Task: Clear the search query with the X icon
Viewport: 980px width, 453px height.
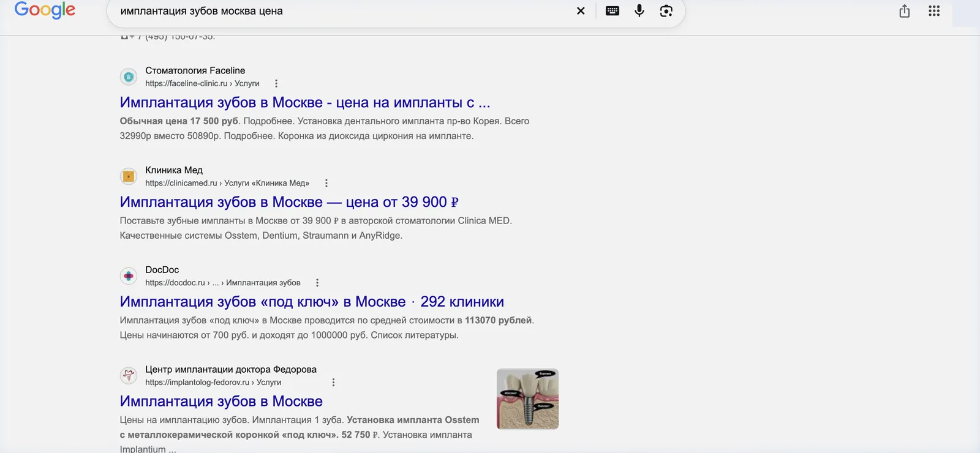Action: click(581, 11)
